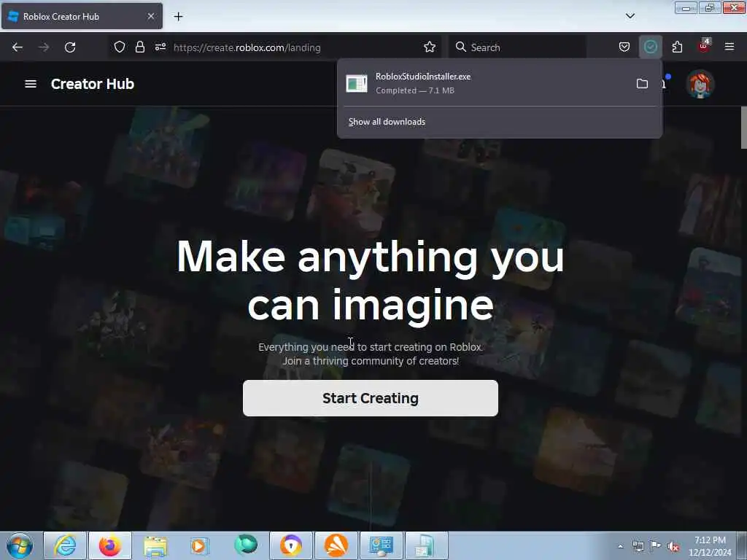Close the Roblox Creator Hub tab
This screenshot has height=560, width=747.
pos(150,16)
